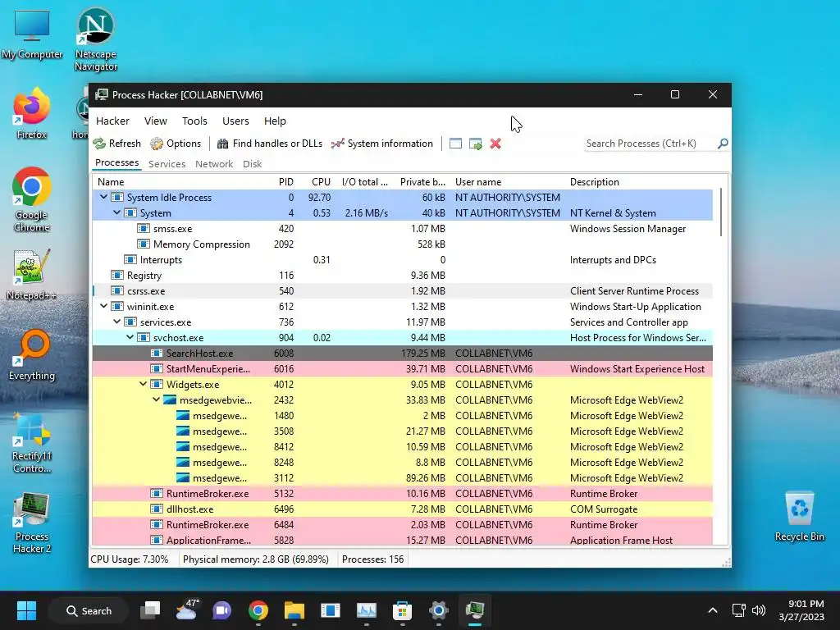Open Options from the toolbar
The image size is (840, 630).
tap(176, 144)
